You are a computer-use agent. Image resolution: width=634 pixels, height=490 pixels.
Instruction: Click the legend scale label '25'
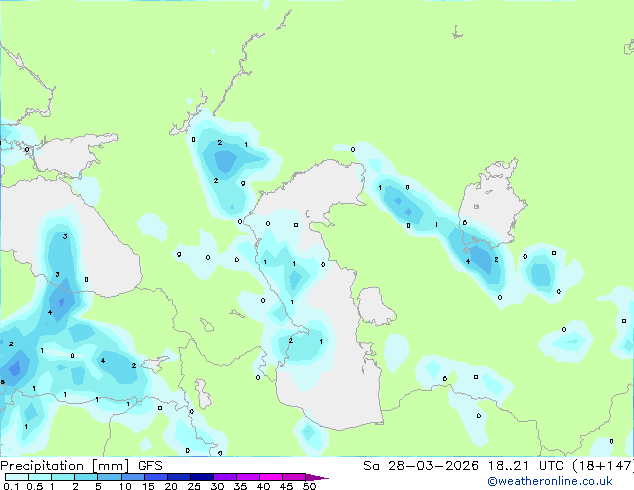[194, 486]
